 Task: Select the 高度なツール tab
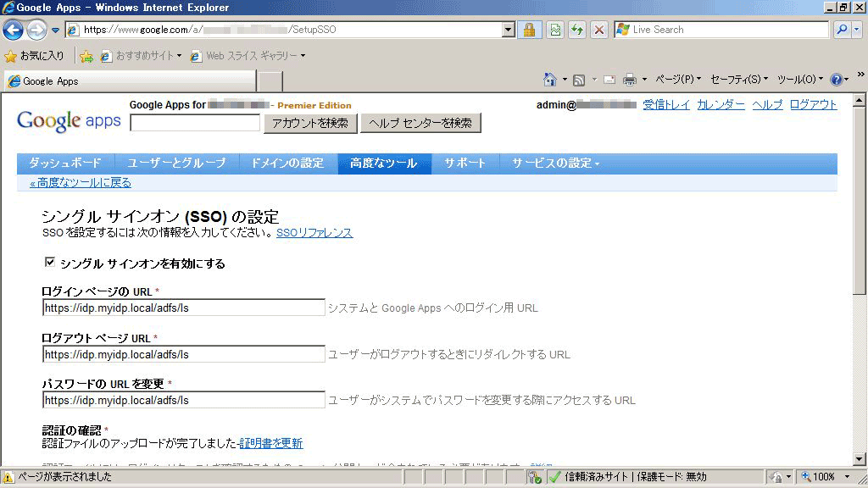(384, 164)
